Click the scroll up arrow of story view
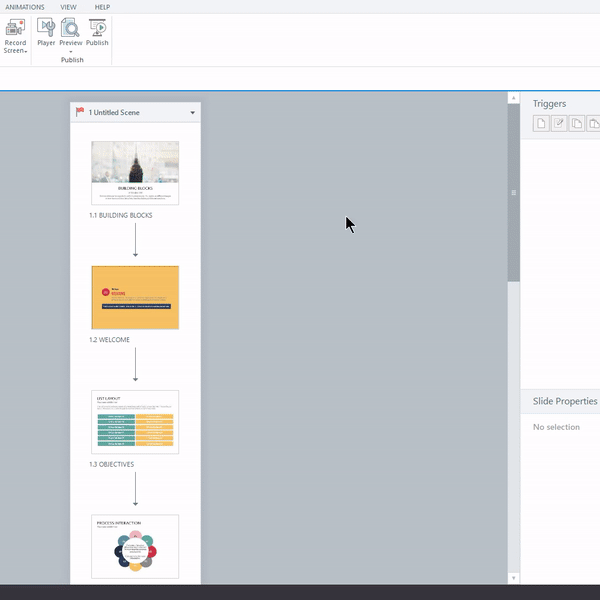Screen dimensions: 600x600 (514, 98)
